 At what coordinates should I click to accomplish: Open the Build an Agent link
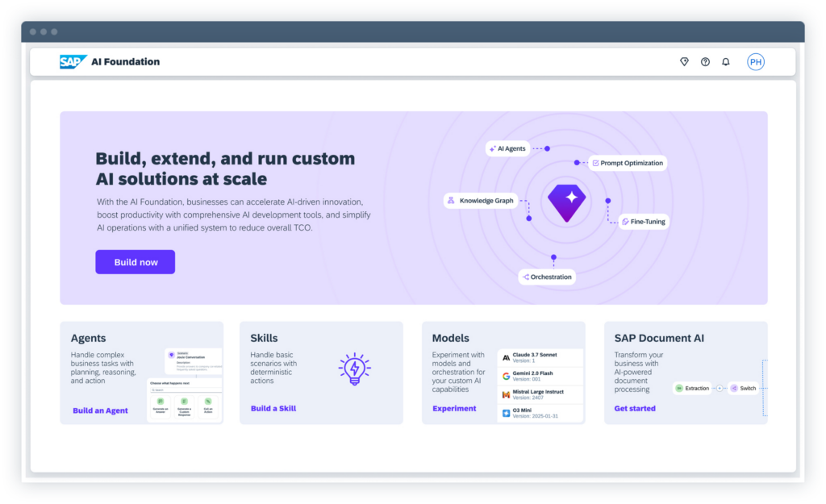click(101, 410)
